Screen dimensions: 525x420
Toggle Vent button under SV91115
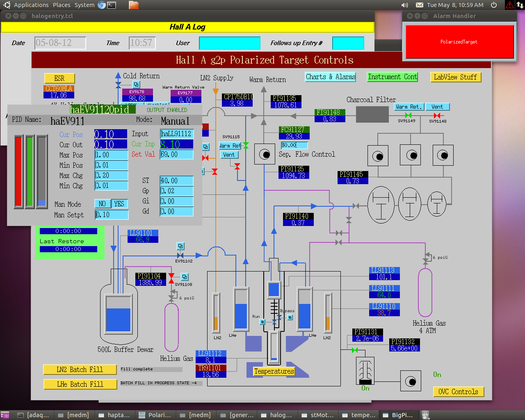229,155
